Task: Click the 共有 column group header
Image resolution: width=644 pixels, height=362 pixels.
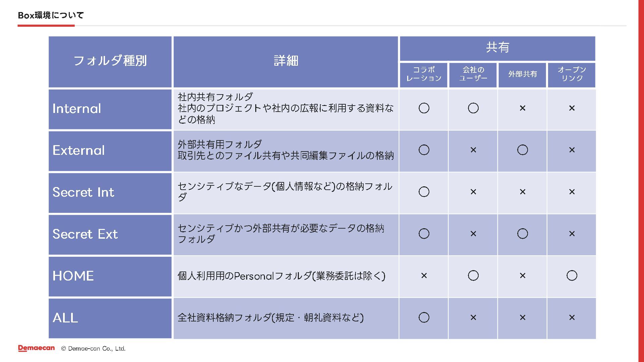Action: click(x=497, y=48)
